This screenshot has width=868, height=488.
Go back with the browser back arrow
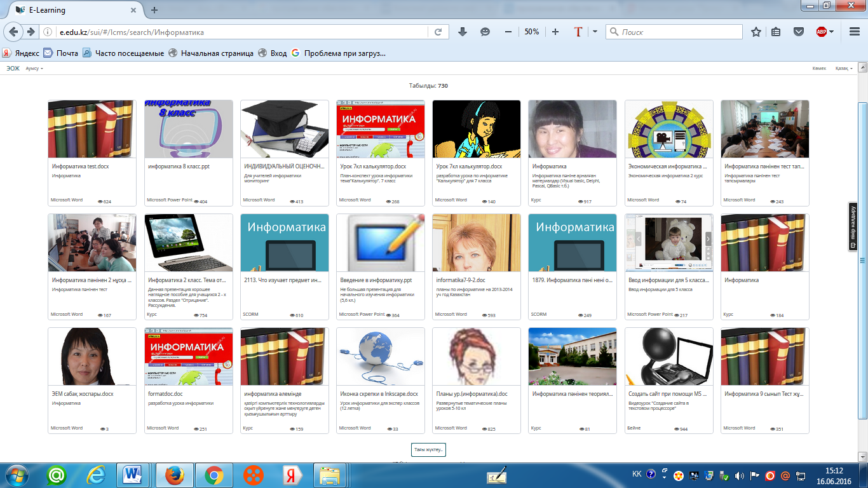pos(13,32)
